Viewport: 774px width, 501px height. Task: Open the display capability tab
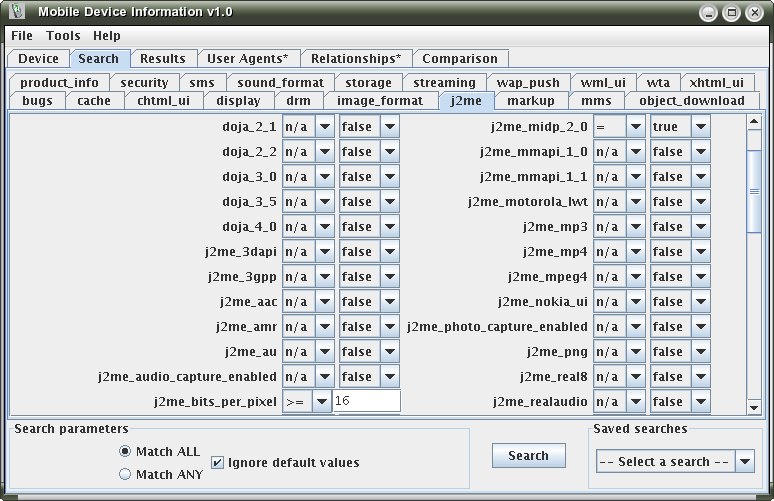click(238, 100)
